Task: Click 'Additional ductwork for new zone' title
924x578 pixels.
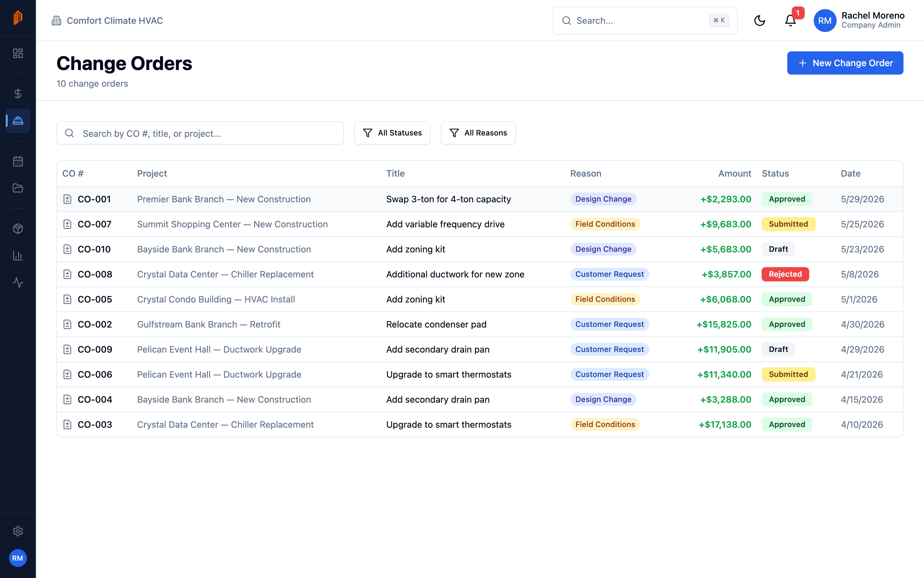Action: tap(455, 274)
